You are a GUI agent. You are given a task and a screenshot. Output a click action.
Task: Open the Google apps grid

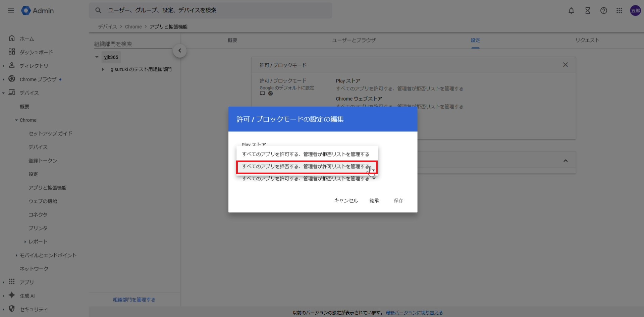coord(619,11)
